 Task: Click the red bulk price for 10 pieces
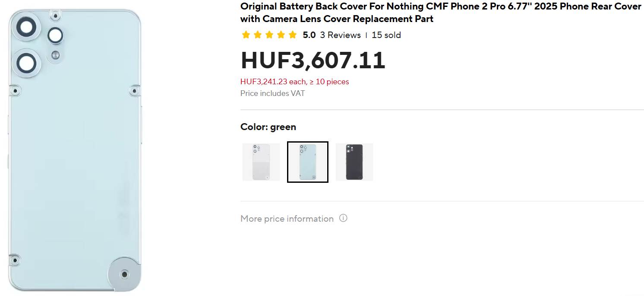(x=294, y=82)
